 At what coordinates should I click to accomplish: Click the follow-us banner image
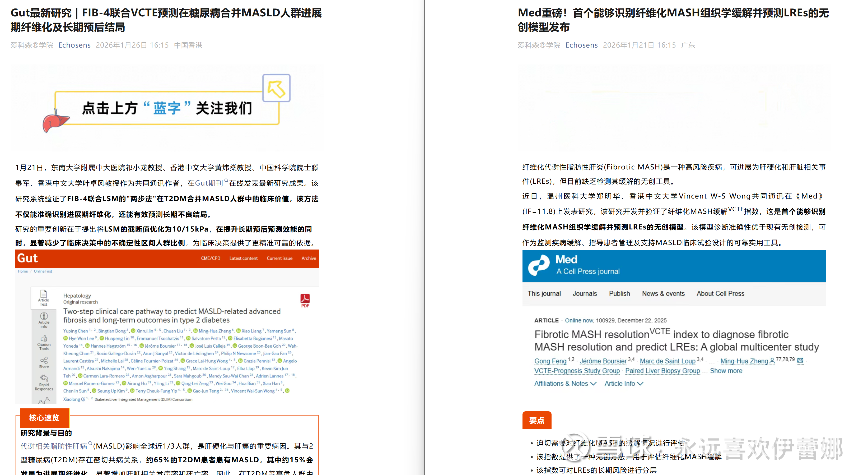pyautogui.click(x=167, y=108)
